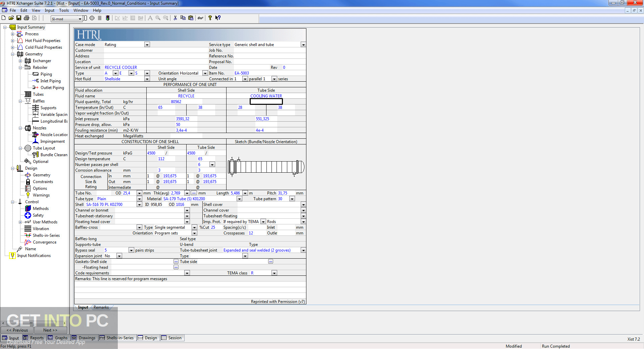
Task: Select Process in the tree
Action: pyautogui.click(x=32, y=34)
